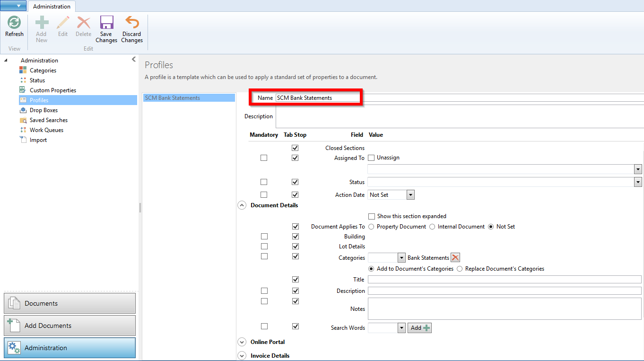Enable Show this section expanded checkbox
Screen dimensions: 644x361
[372, 216]
